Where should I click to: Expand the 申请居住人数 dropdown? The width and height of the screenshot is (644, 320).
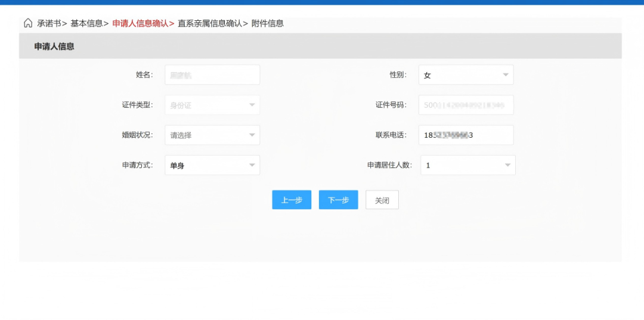point(468,165)
